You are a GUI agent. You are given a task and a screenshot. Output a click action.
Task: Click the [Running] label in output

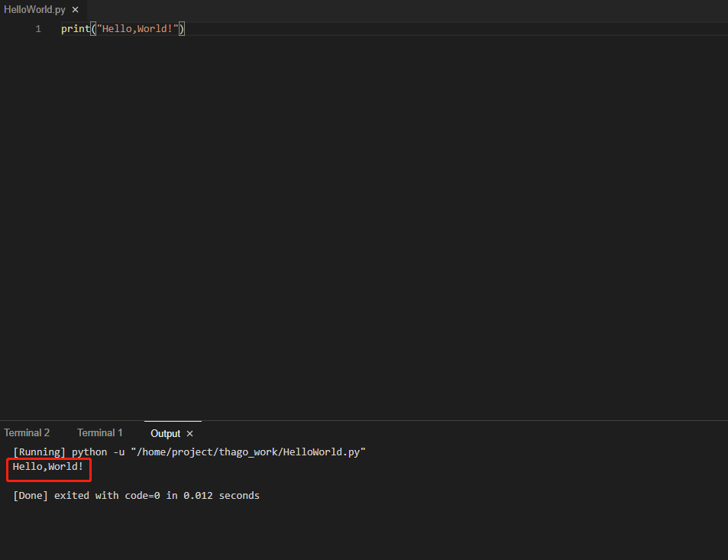coord(40,452)
